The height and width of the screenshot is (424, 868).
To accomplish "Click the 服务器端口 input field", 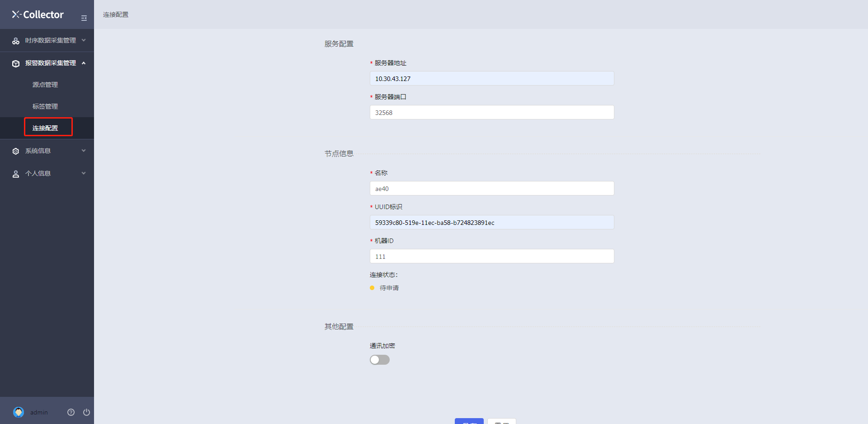I will click(x=492, y=112).
